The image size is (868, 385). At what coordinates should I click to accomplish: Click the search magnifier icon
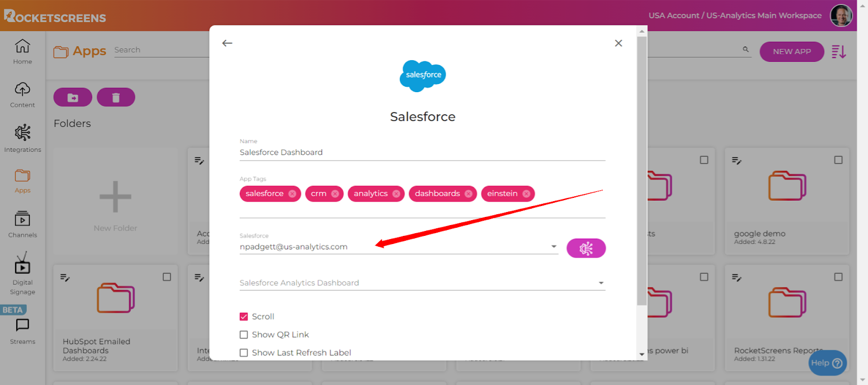click(x=746, y=49)
